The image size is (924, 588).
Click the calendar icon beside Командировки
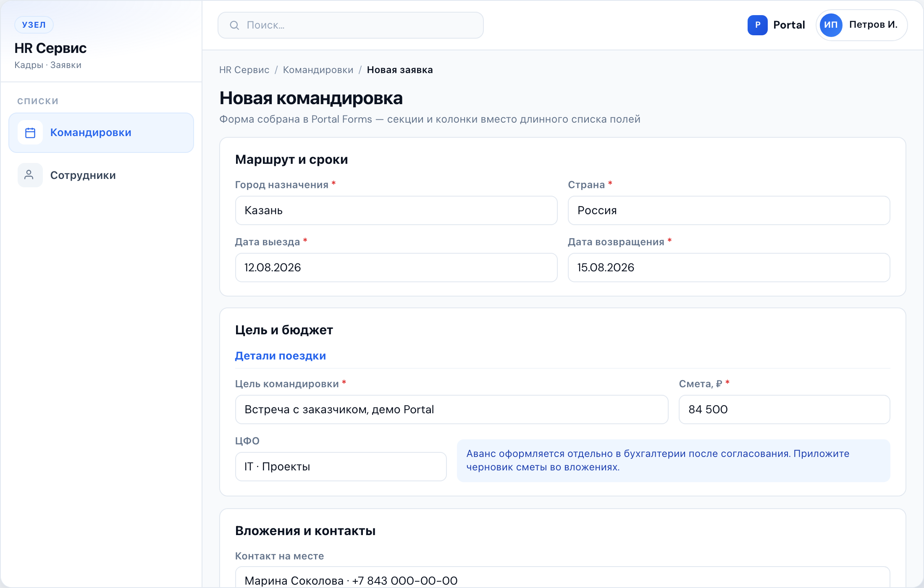tap(30, 133)
